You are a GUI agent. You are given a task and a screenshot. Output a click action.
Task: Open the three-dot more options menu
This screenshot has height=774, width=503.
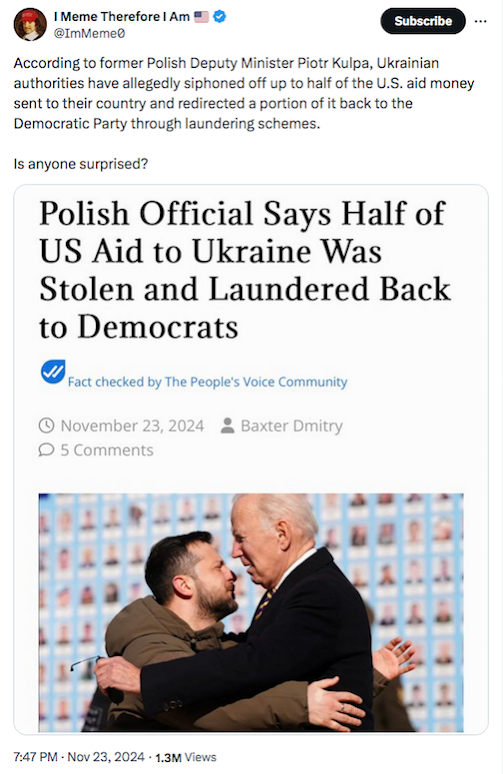(480, 21)
